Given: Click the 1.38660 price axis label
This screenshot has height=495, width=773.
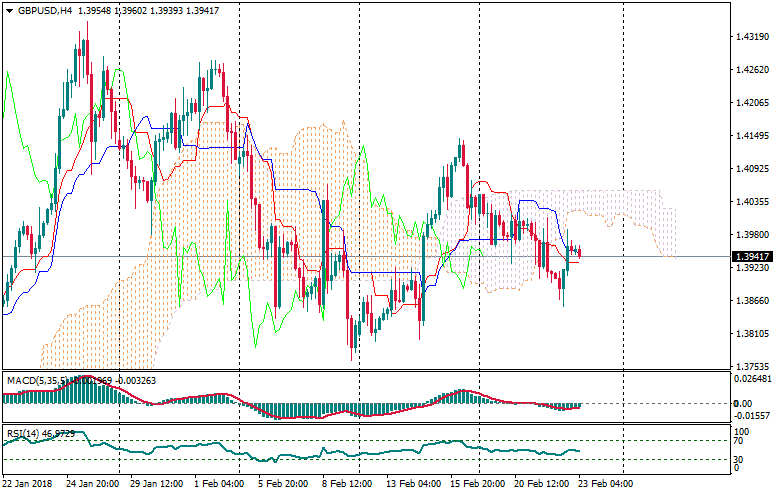Looking at the screenshot, I should point(750,301).
